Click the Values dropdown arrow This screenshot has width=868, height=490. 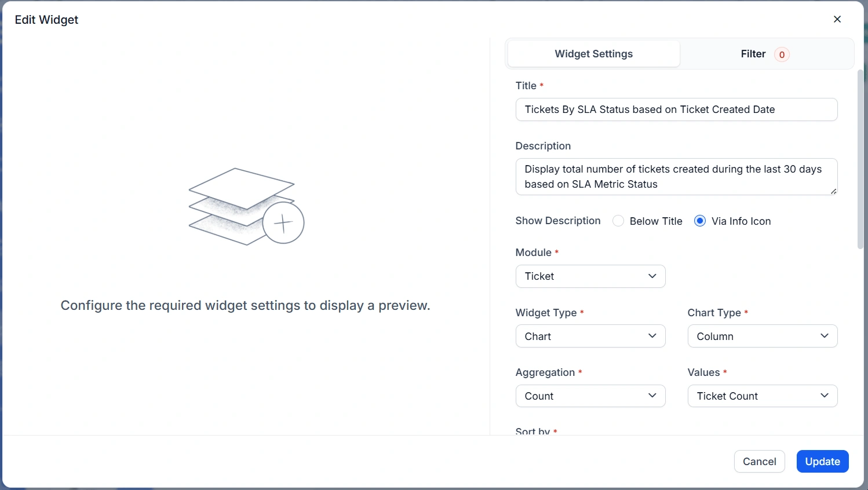point(824,396)
